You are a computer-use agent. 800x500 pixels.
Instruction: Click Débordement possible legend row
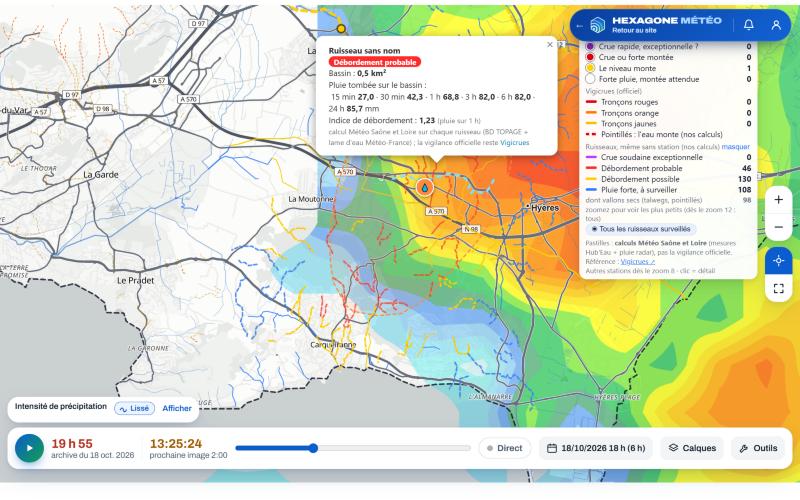(x=668, y=179)
